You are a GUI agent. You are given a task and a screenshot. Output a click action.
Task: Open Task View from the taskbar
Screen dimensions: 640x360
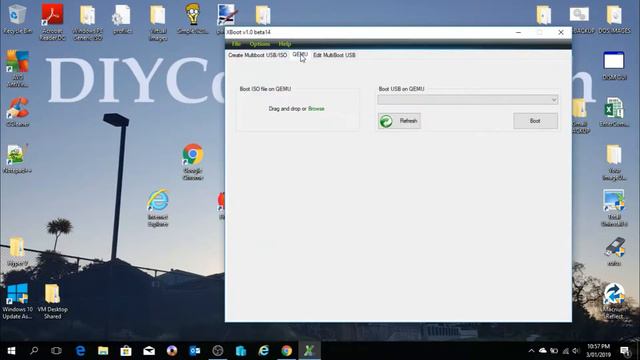(56, 351)
